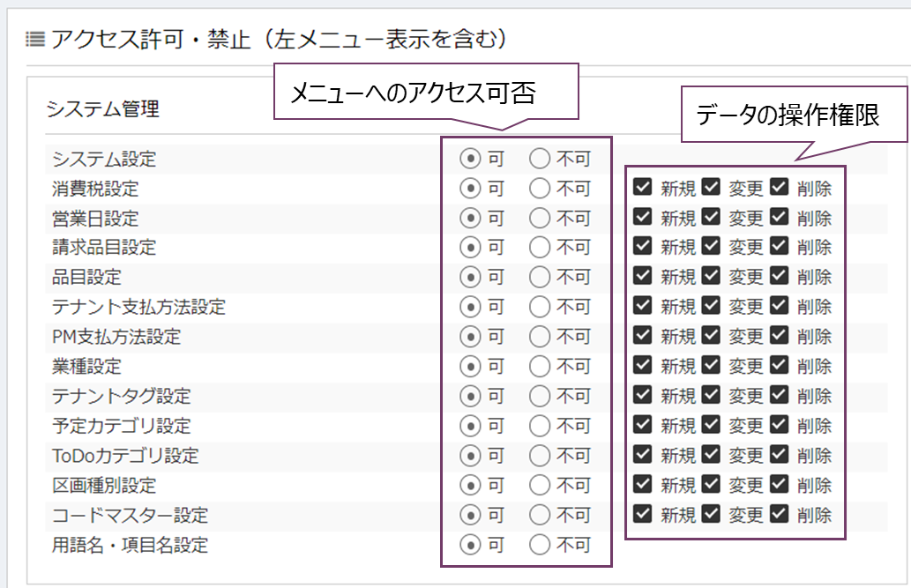
Task: Uncheck 新規 for 消費税設定
Action: pyautogui.click(x=643, y=188)
